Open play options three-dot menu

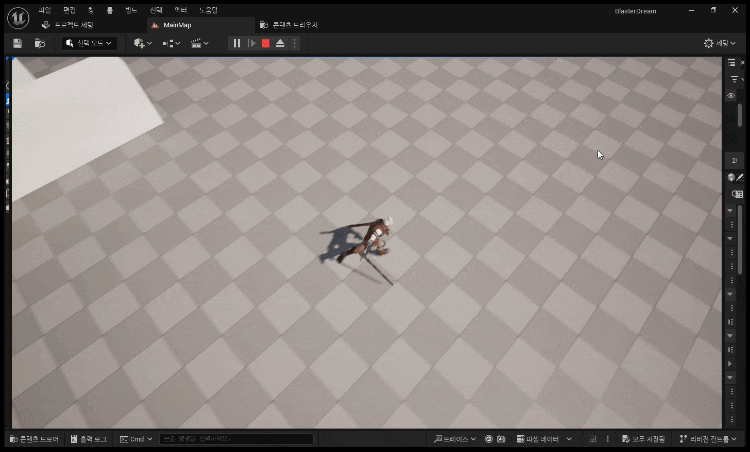coord(295,44)
